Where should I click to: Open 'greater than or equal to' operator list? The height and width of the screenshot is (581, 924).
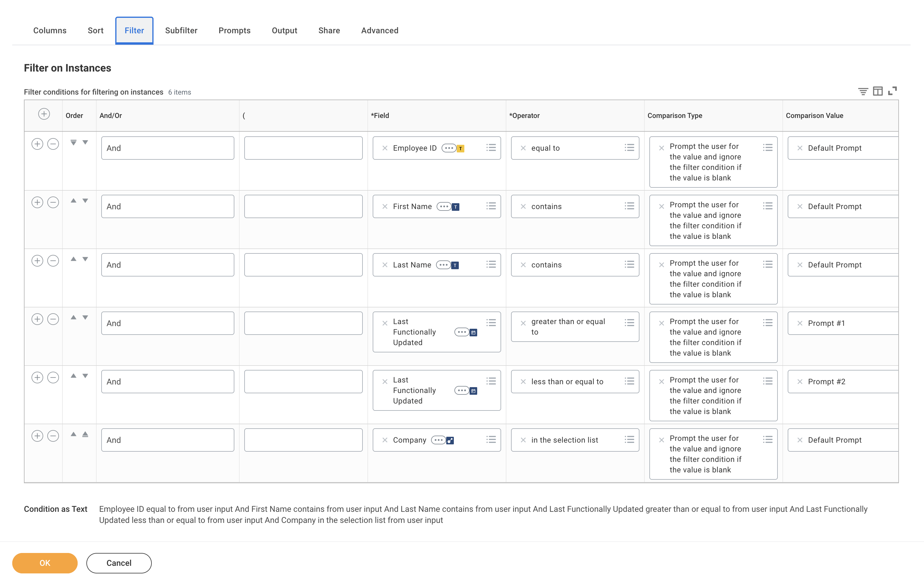click(629, 323)
